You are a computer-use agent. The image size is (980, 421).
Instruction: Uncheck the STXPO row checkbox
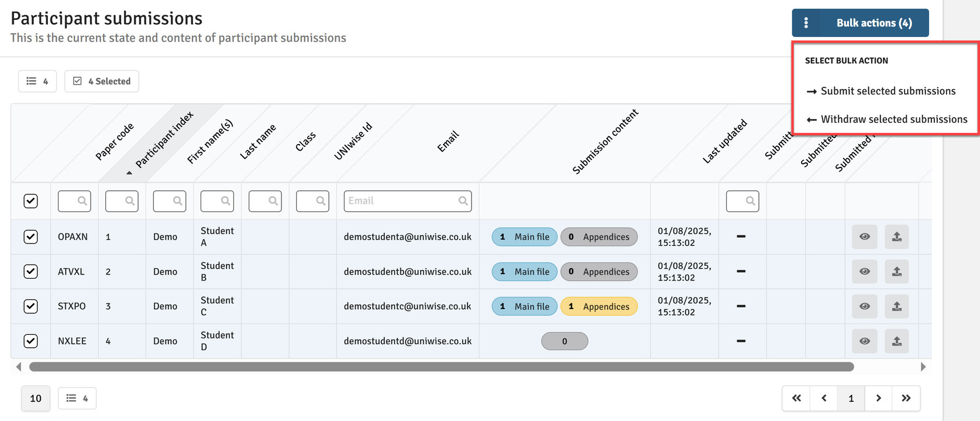30,306
